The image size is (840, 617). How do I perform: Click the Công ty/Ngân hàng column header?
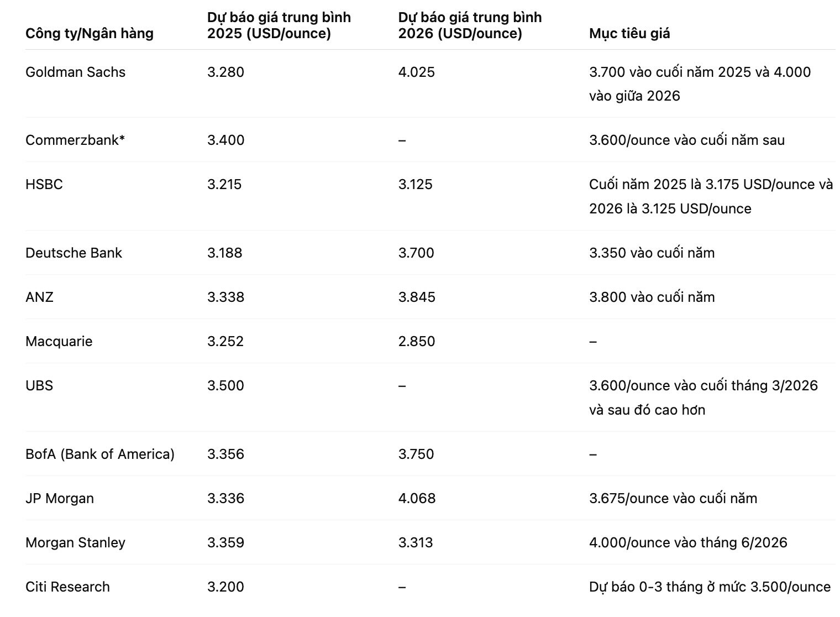(x=90, y=33)
